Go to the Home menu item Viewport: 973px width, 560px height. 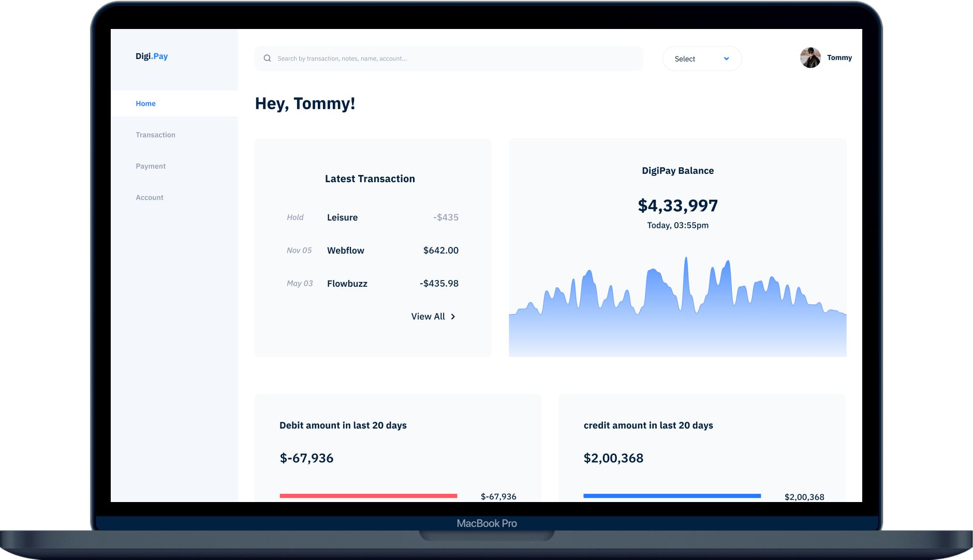(x=145, y=104)
